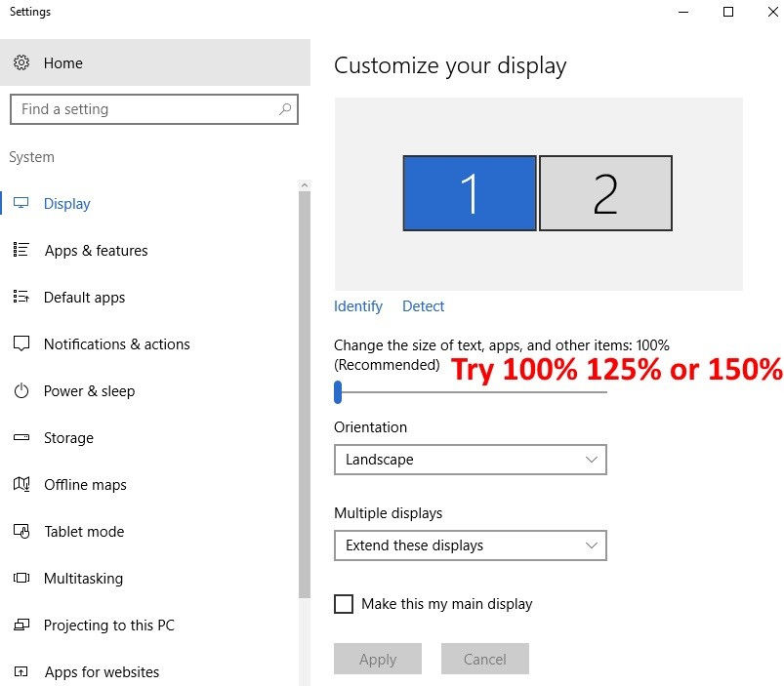The image size is (784, 686).
Task: Click the Display monitor icon in sidebar
Action: 21,204
